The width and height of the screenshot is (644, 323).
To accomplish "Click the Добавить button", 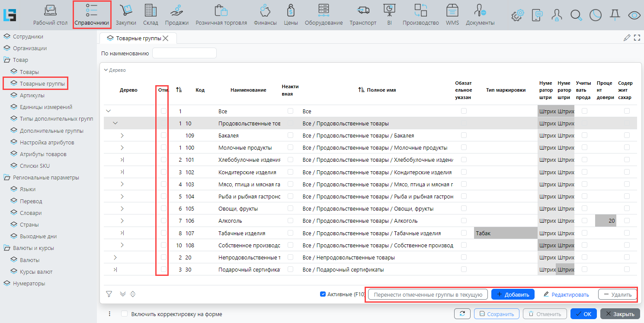I will click(x=513, y=294).
